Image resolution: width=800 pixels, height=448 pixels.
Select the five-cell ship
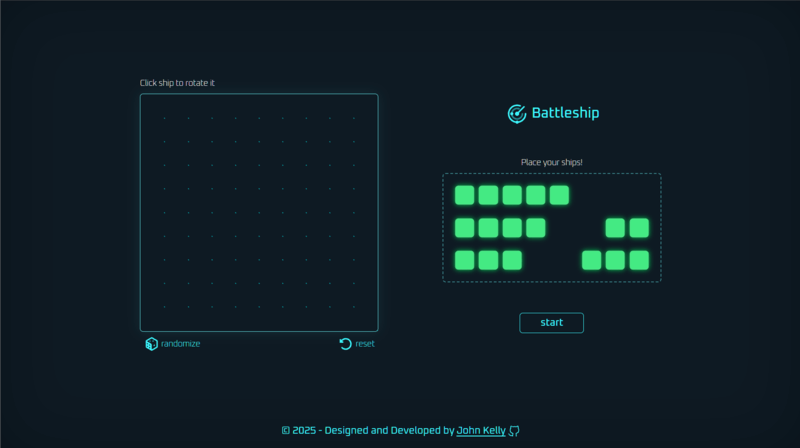[x=512, y=195]
